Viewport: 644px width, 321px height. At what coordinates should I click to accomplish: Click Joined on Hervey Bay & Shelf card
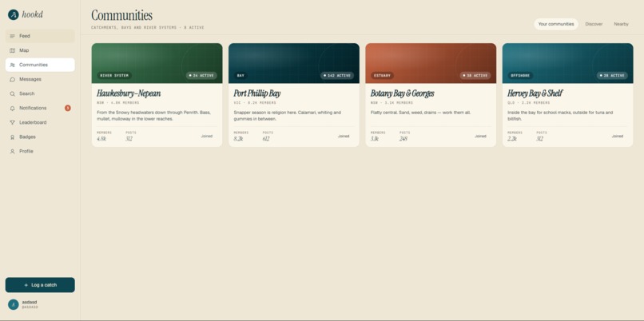pos(618,136)
